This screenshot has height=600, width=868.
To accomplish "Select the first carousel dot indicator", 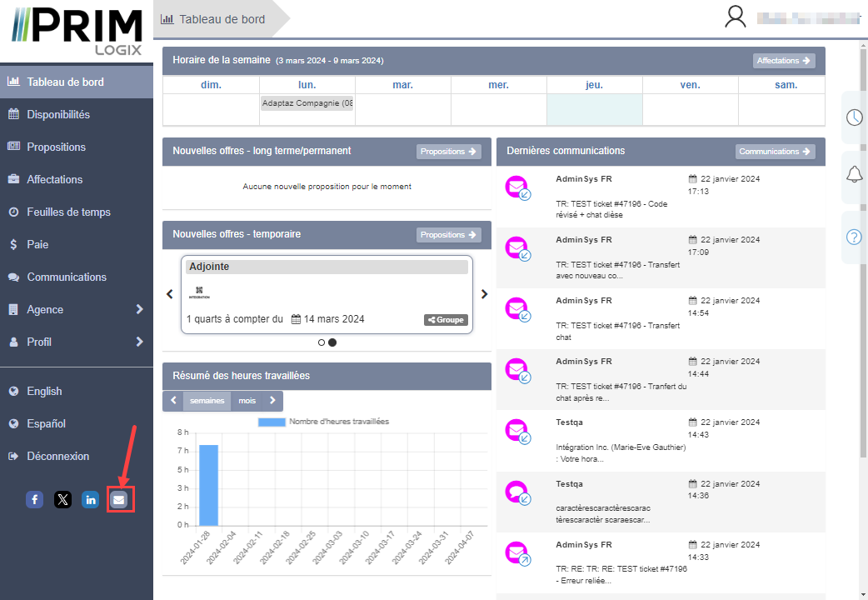I will pyautogui.click(x=322, y=342).
